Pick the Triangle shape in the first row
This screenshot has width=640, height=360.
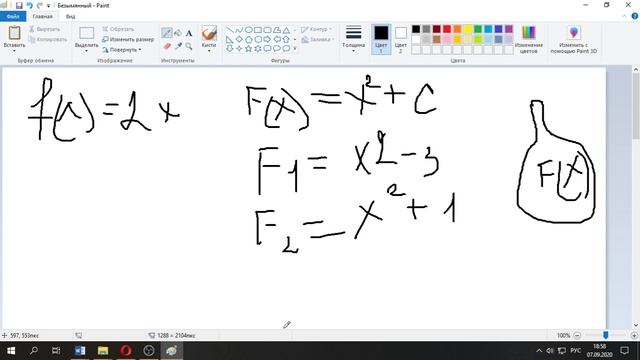287,30
